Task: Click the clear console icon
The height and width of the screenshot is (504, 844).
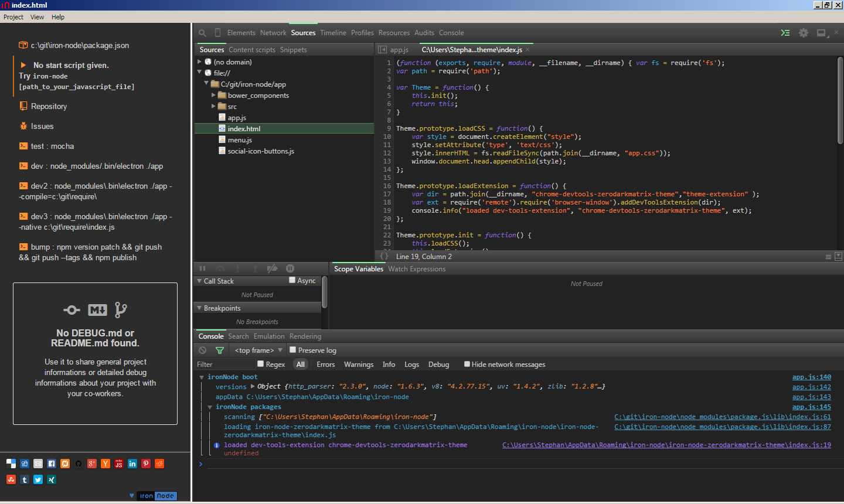Action: [203, 350]
